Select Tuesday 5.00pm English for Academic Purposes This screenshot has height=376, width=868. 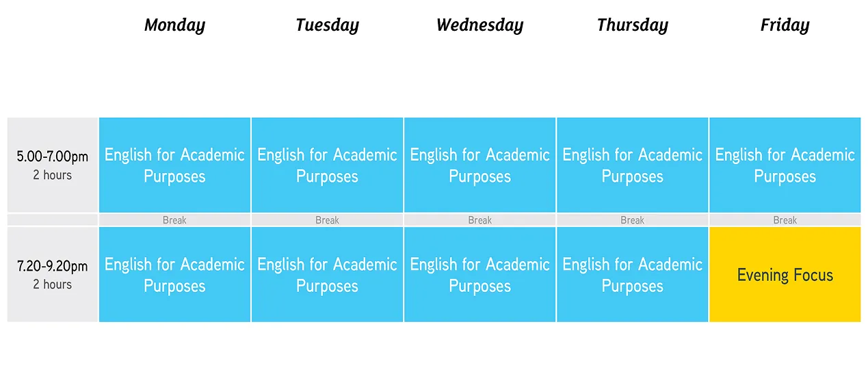coord(327,165)
